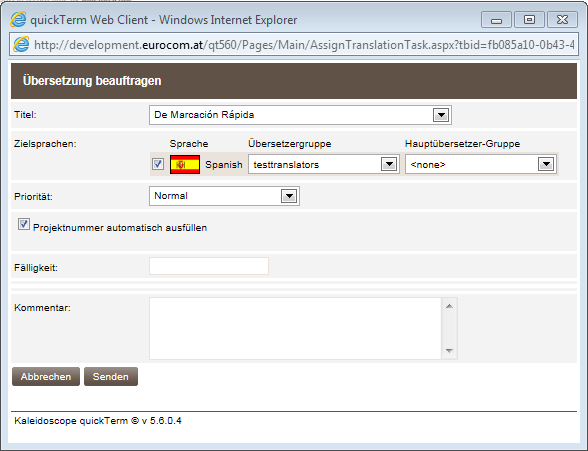
Task: Click the Kommentar label
Action: tap(42, 308)
